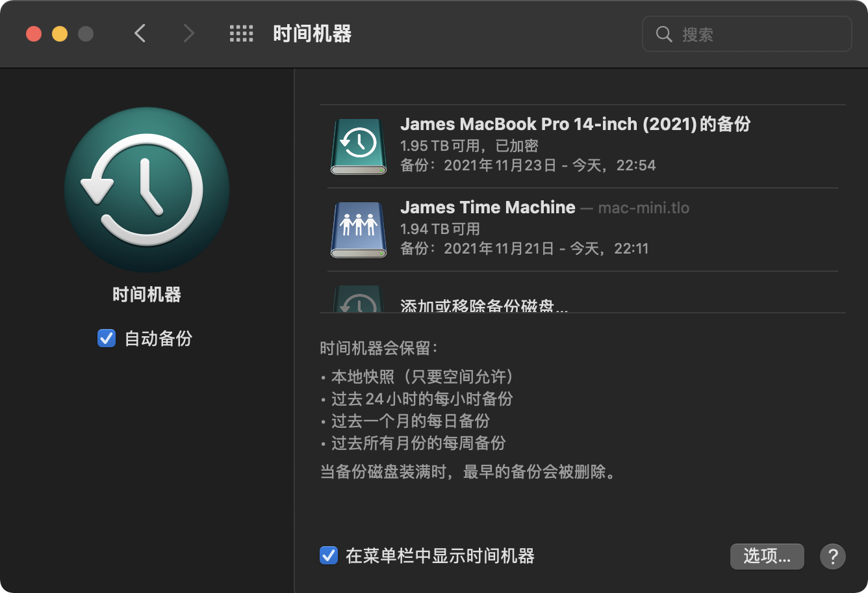Toggle the 自动备份 checkbox
This screenshot has width=868, height=593.
tap(107, 338)
